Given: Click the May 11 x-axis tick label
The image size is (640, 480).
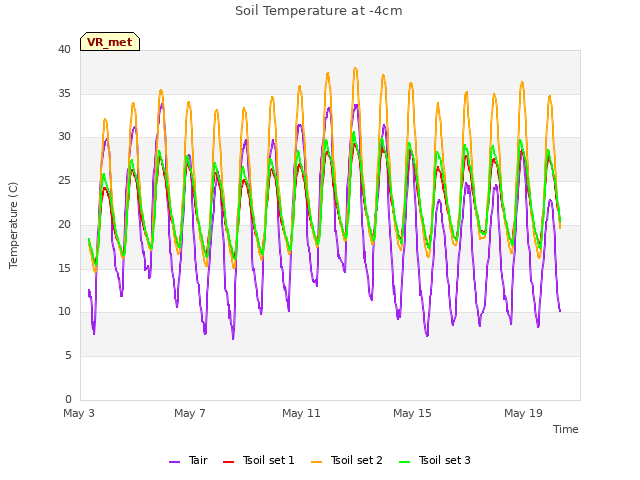Looking at the screenshot, I should [301, 413].
